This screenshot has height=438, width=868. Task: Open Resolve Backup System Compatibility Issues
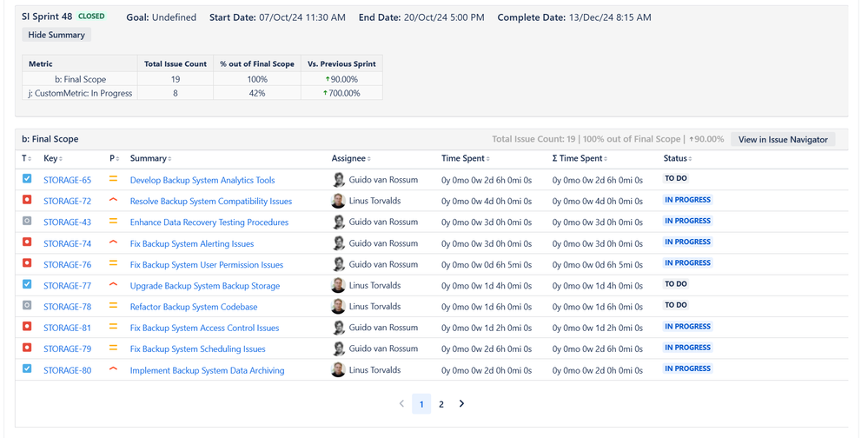tap(211, 201)
